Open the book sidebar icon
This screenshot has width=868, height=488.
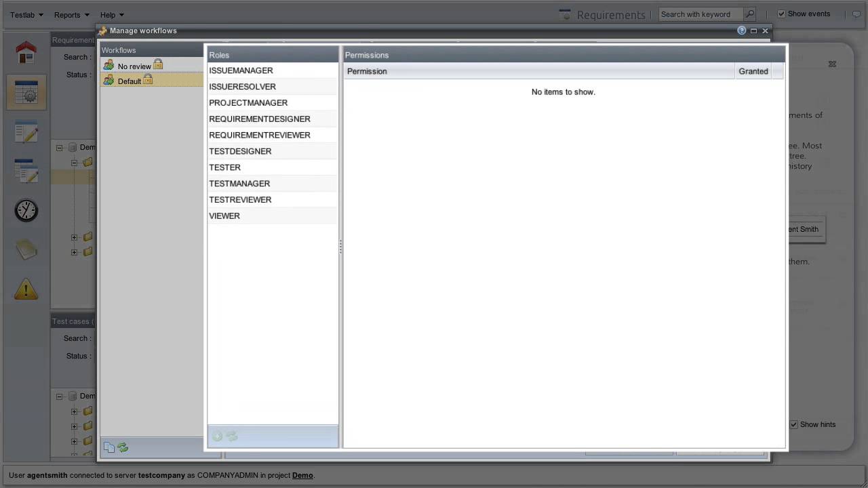click(26, 249)
